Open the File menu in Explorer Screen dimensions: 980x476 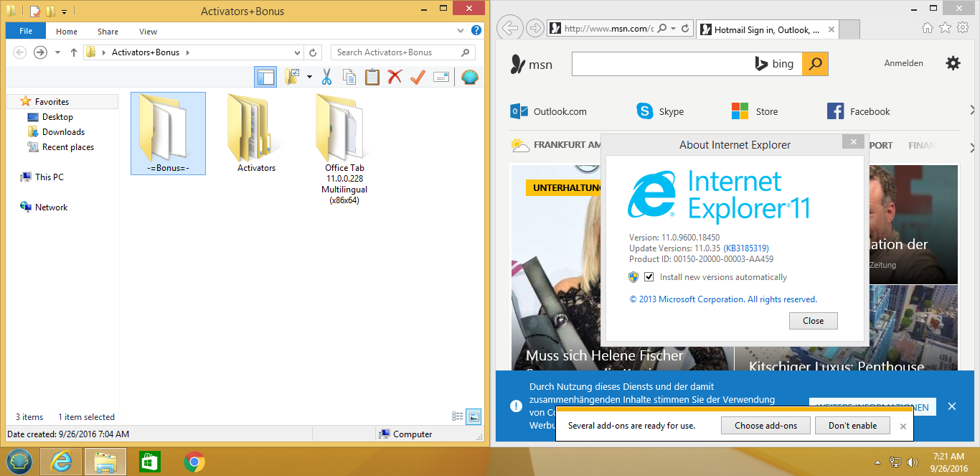tap(26, 32)
